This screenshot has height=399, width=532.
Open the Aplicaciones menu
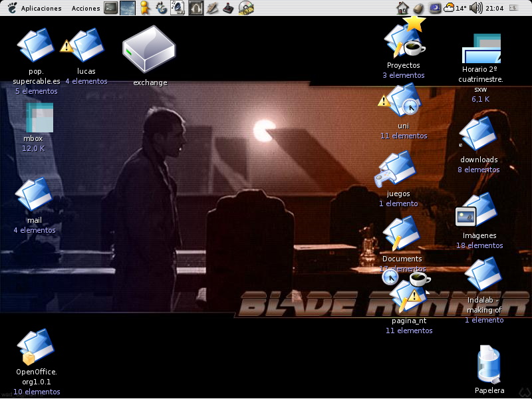pyautogui.click(x=41, y=8)
